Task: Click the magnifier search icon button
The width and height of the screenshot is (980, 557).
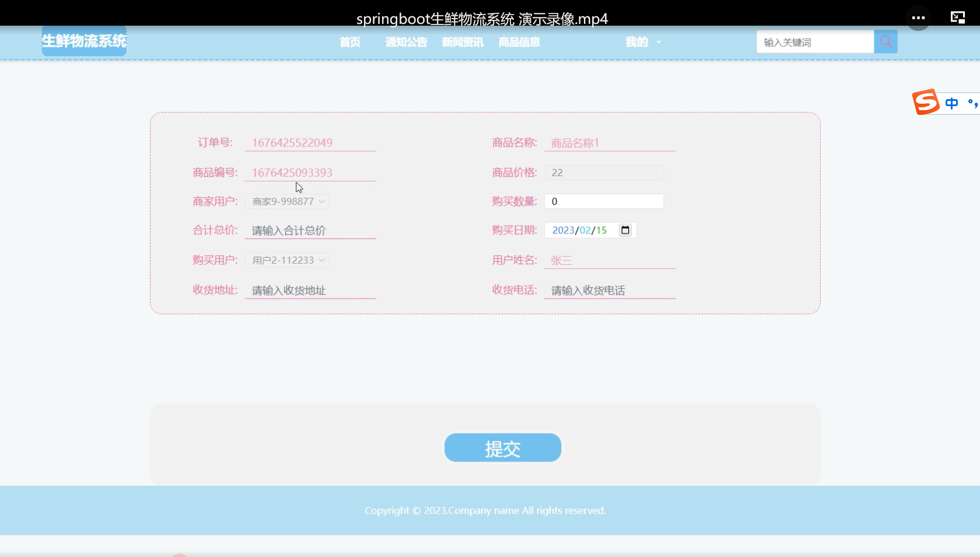Action: tap(885, 42)
